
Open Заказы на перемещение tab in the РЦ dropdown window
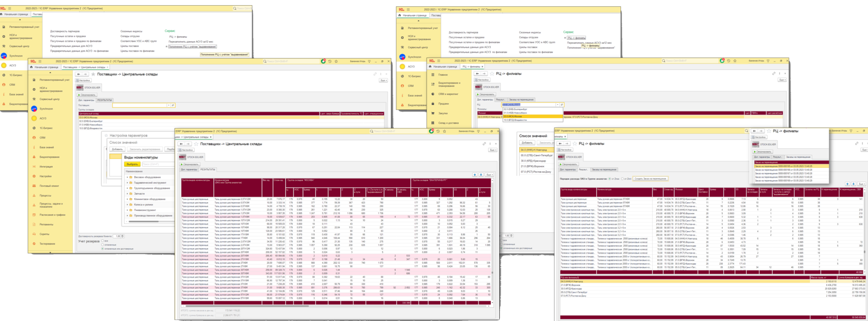click(x=521, y=100)
